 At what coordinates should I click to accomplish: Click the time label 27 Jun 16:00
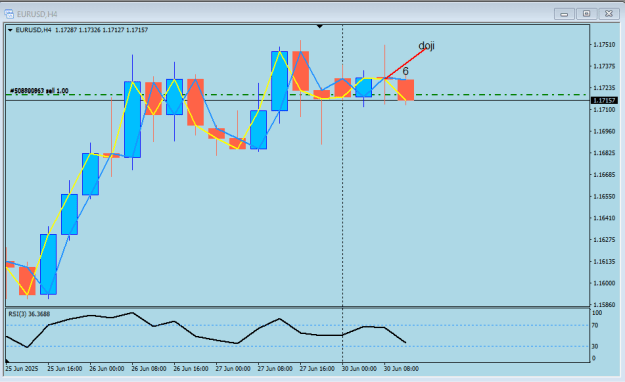[317, 369]
